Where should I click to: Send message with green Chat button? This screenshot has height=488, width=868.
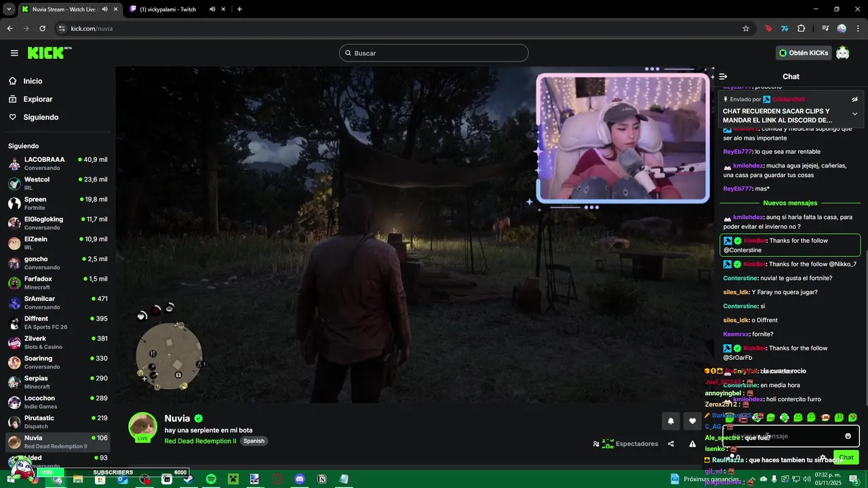click(846, 457)
